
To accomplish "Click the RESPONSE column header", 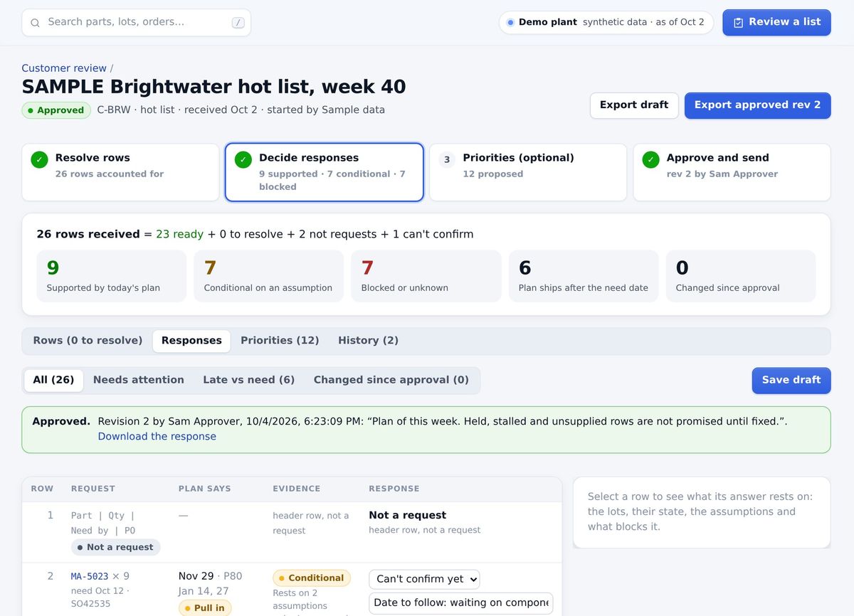I will (394, 489).
